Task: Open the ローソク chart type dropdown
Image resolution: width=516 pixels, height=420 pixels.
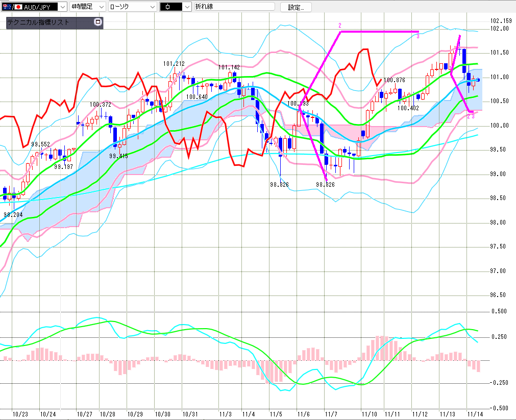Action: (152, 7)
